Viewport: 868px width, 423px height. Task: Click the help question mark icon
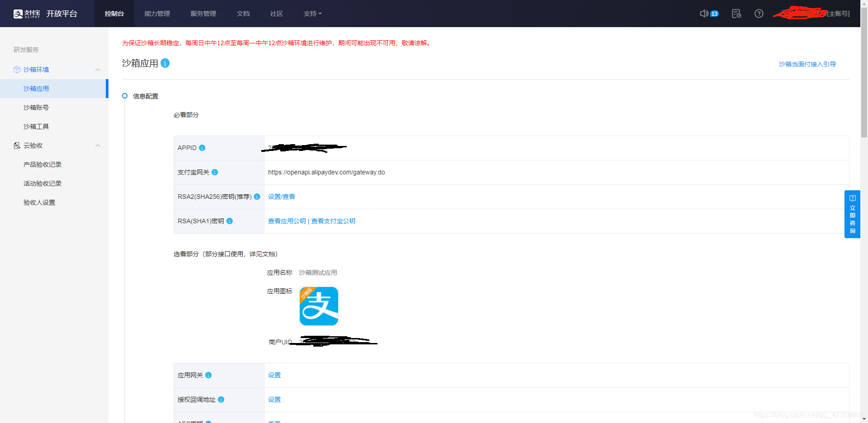point(759,14)
